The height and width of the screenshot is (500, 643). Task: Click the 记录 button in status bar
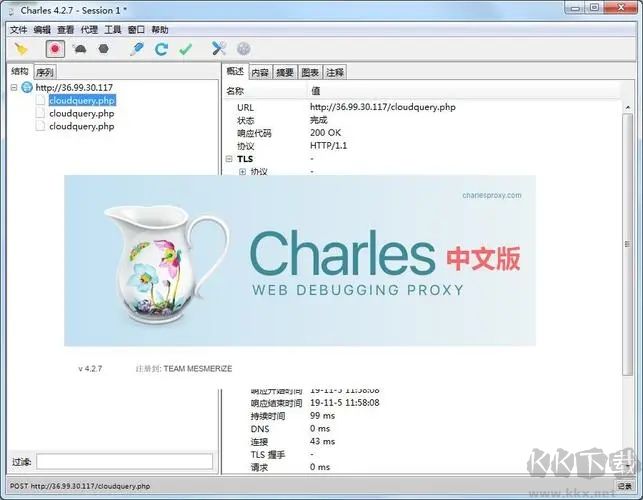click(x=625, y=486)
